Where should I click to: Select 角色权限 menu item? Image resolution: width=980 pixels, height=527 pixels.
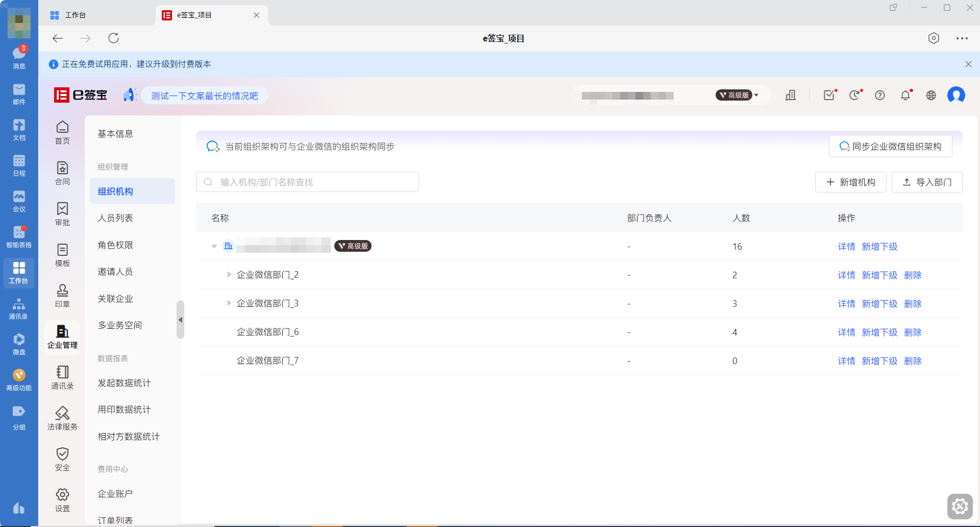click(115, 245)
